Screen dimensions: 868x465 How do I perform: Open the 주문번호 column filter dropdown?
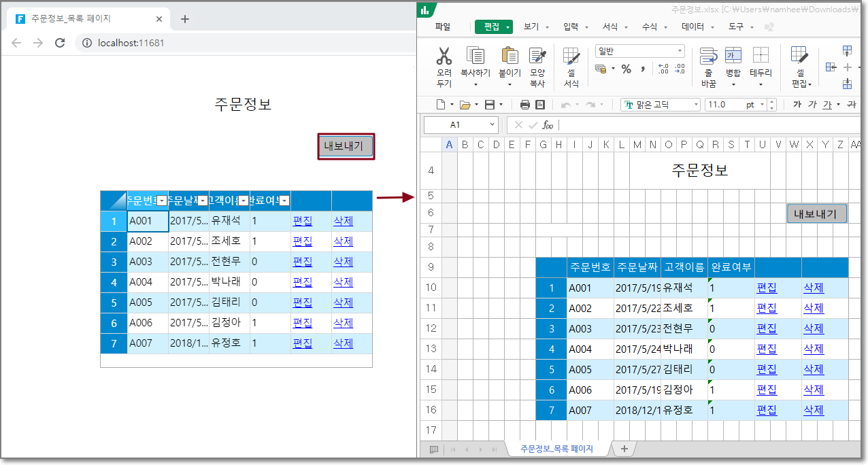(162, 201)
